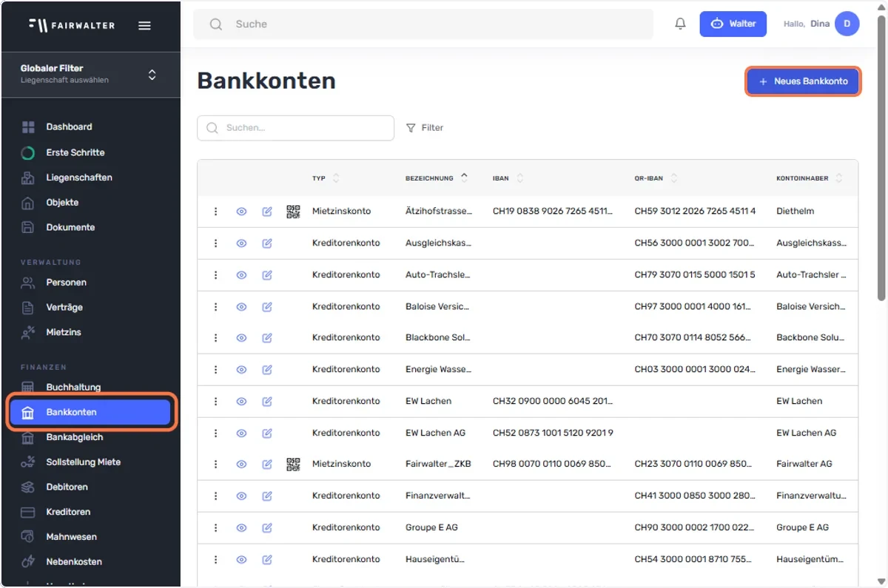Open three-dot menu for Energie Wasser row

click(216, 370)
